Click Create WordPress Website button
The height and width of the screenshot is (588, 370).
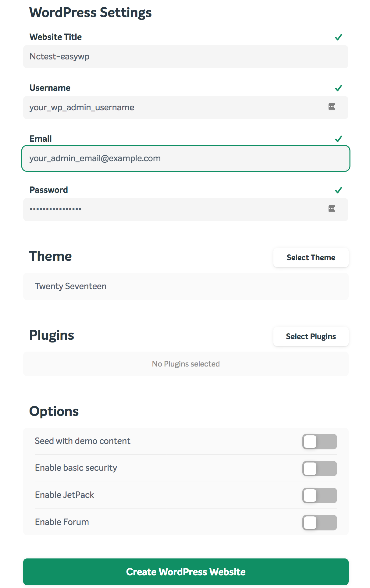pyautogui.click(x=186, y=572)
